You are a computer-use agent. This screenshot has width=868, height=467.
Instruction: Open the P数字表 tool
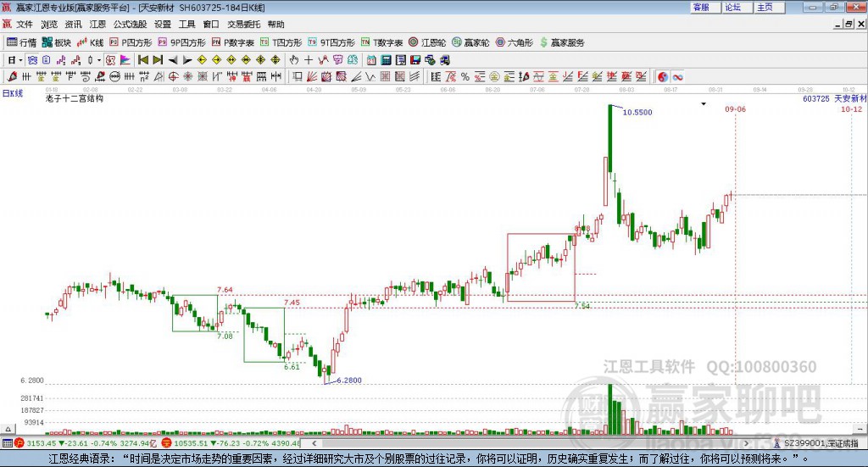tap(232, 42)
